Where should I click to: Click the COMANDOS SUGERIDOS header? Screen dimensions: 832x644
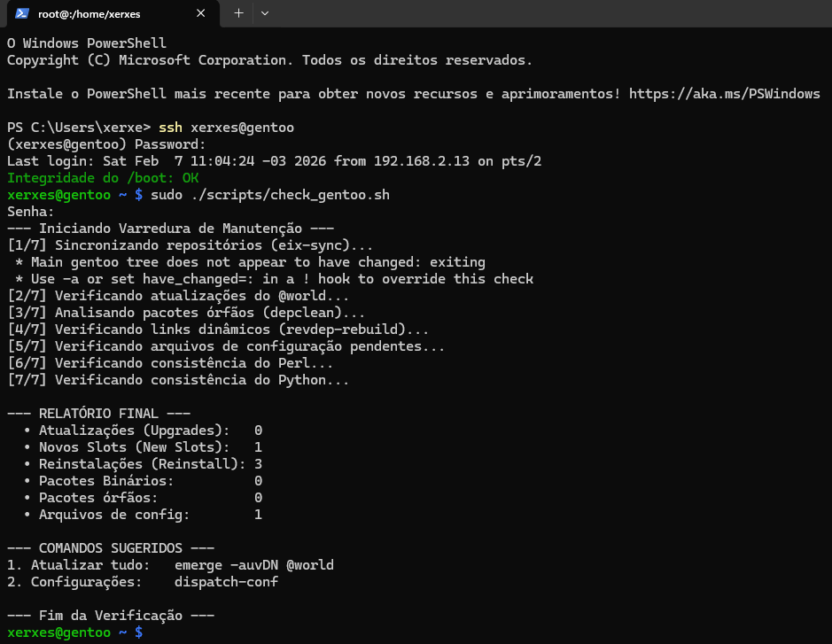click(111, 548)
